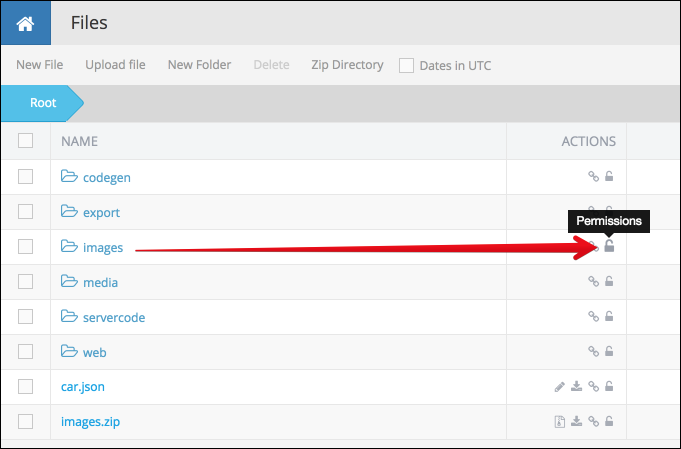Open the servercode folder icon
Screen dimensions: 681x449
click(69, 316)
